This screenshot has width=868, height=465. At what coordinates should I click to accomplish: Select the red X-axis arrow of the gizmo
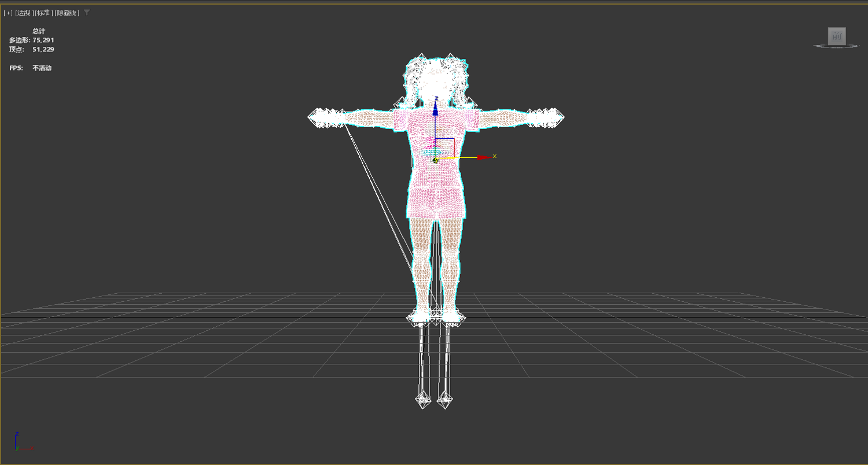[x=483, y=157]
